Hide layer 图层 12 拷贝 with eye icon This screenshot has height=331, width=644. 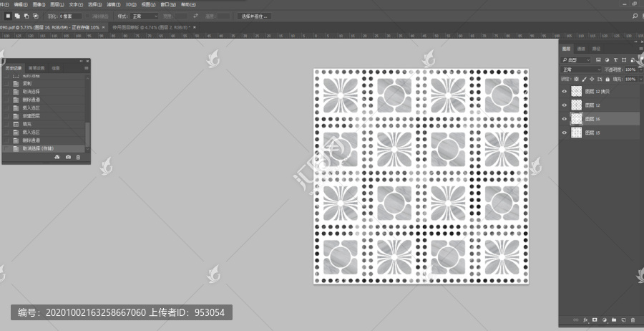565,91
